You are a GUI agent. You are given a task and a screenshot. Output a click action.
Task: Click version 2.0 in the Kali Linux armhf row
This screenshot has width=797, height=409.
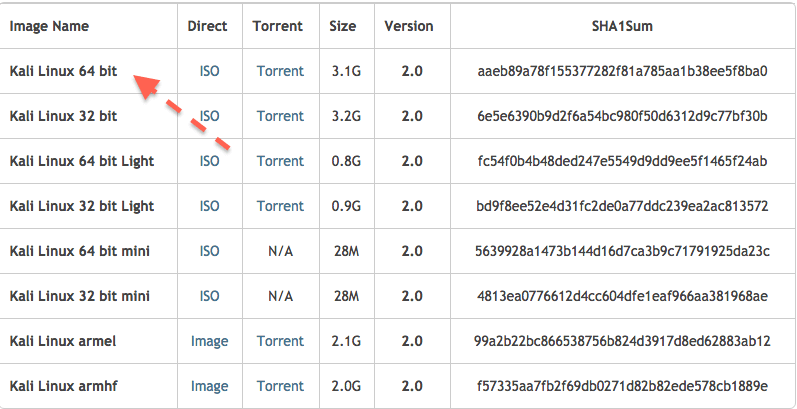(412, 386)
